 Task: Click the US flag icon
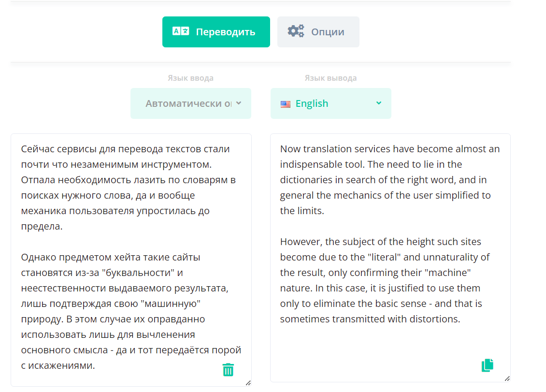point(286,104)
